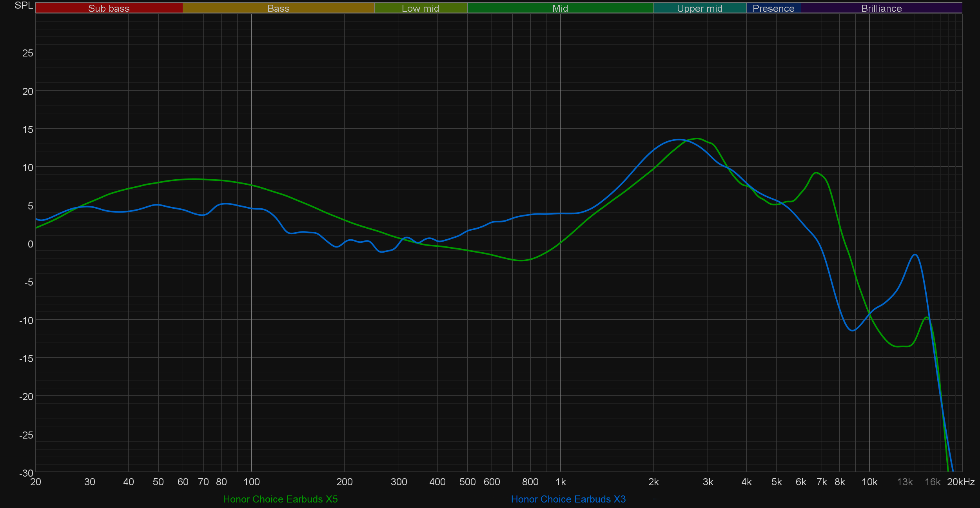Image resolution: width=980 pixels, height=508 pixels.
Task: Click the 20kHz label on frequency axis
Action: click(x=960, y=482)
